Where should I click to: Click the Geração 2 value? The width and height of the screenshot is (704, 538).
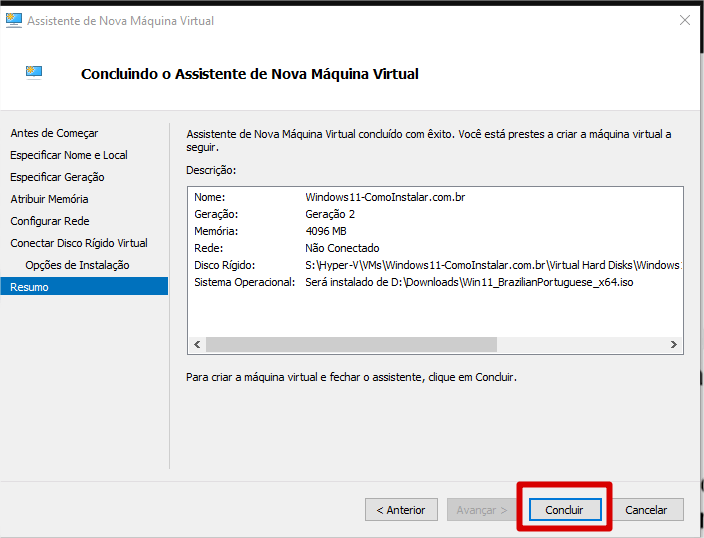click(330, 214)
